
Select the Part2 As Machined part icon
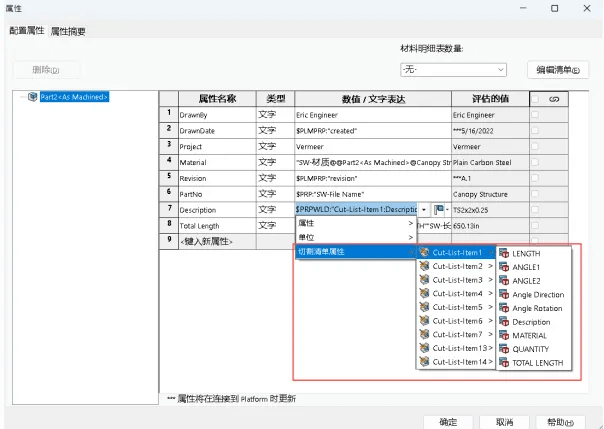pos(33,97)
